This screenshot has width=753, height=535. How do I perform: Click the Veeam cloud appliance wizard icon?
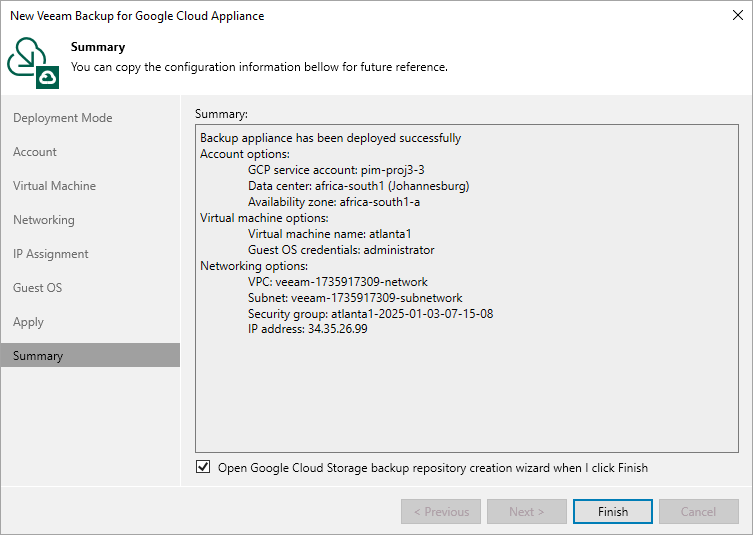point(33,63)
